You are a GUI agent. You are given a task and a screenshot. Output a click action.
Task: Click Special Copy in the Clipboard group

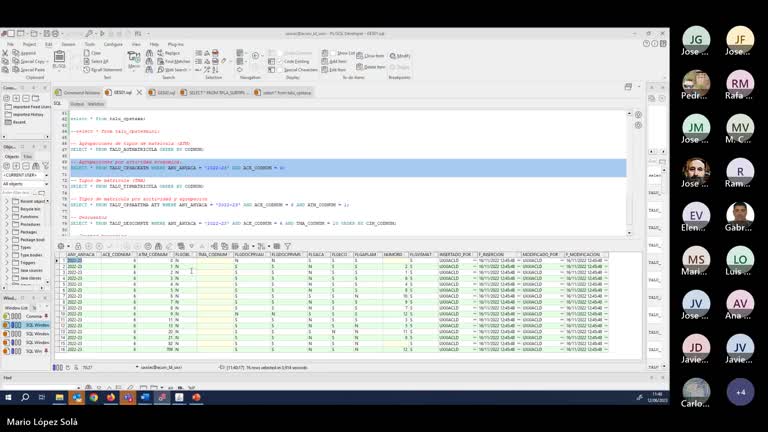(29, 61)
